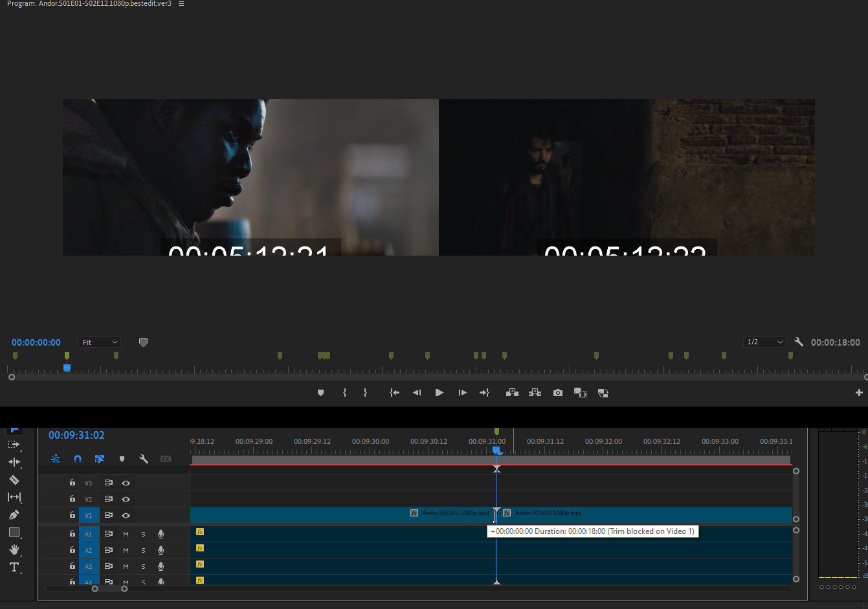The height and width of the screenshot is (609, 868).
Task: Target the A1 audio track
Action: (89, 534)
